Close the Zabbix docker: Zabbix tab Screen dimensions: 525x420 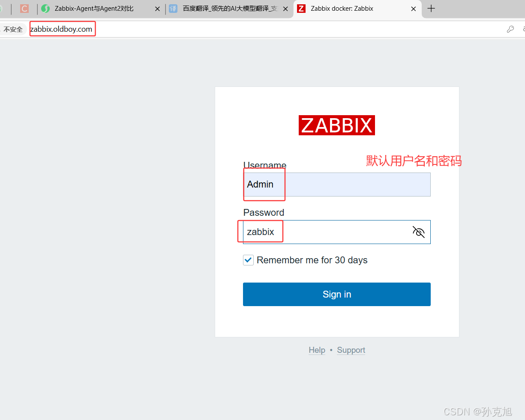coord(414,9)
